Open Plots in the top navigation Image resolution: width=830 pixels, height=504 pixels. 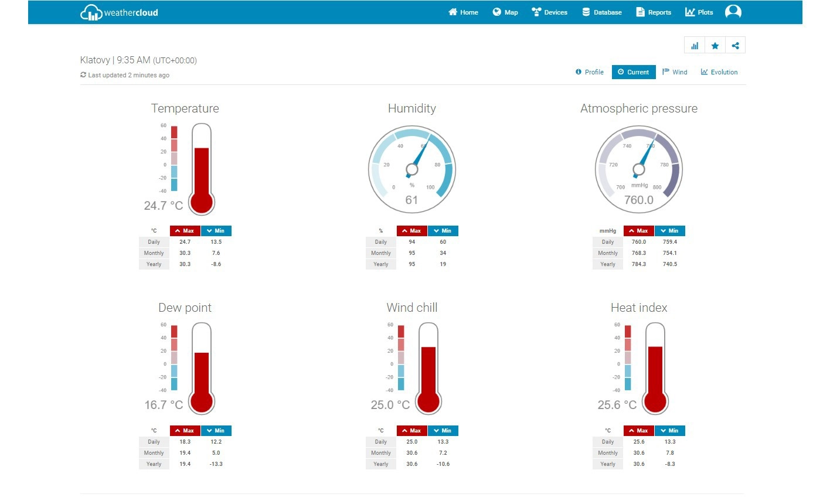pyautogui.click(x=699, y=12)
